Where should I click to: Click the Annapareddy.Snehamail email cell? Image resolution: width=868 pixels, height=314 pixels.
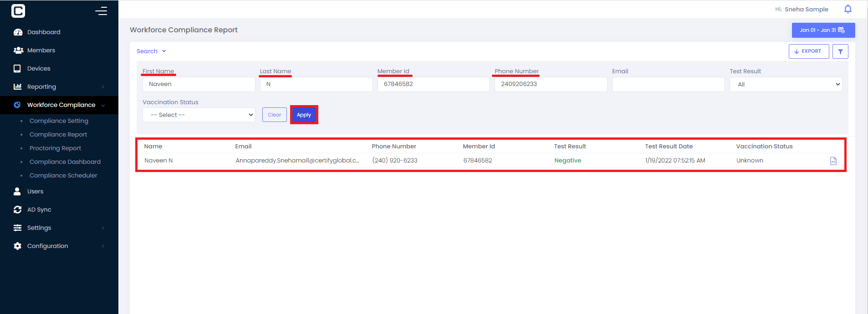click(297, 161)
